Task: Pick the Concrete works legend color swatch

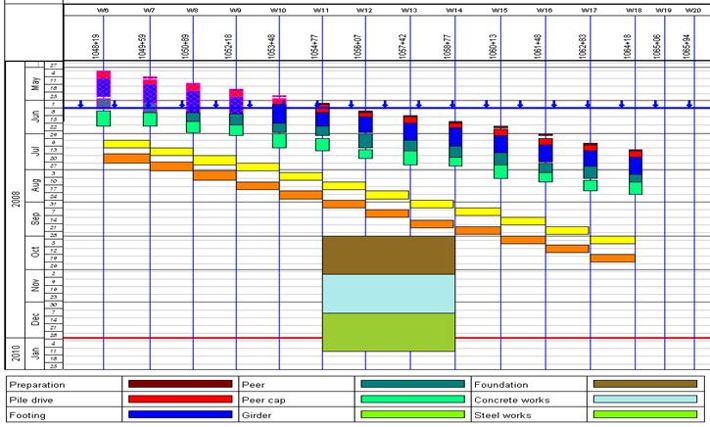Action: 645,399
